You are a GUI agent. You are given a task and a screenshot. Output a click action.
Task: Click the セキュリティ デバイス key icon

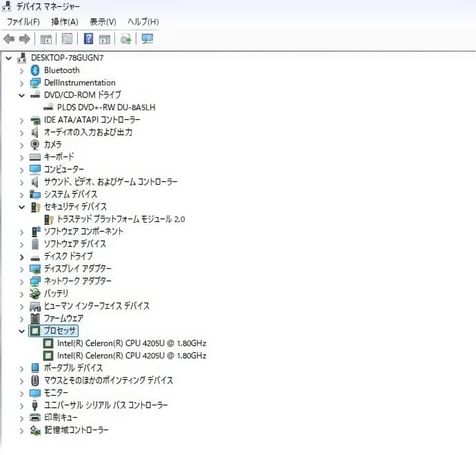[x=36, y=207]
